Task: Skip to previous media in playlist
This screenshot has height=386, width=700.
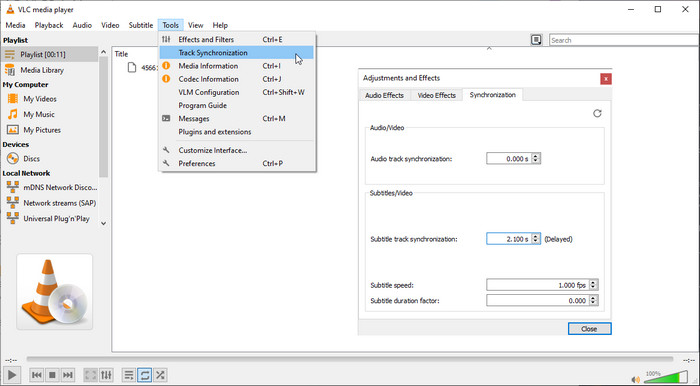Action: click(37, 375)
